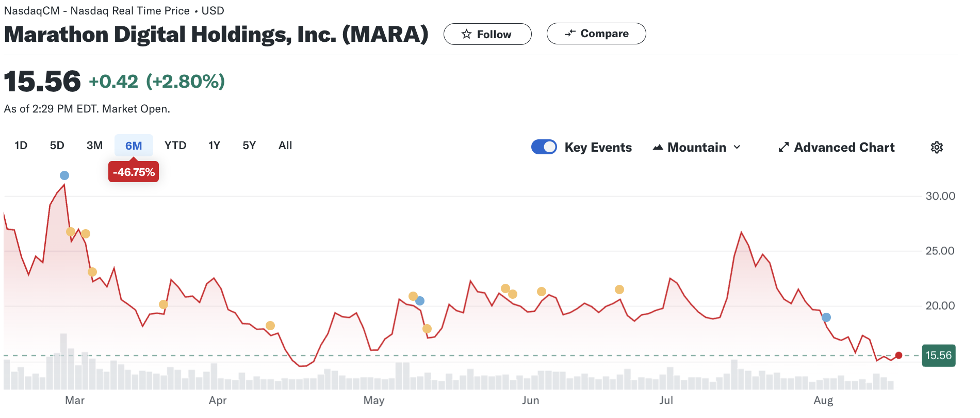Click the compare arrows icon
The image size is (980, 418).
pos(569,34)
